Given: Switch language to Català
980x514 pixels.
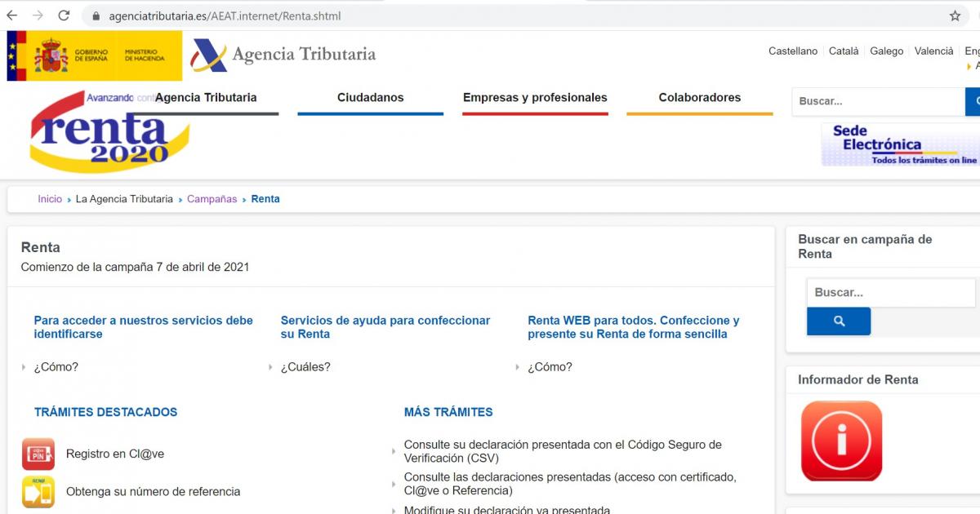Looking at the screenshot, I should click(844, 51).
